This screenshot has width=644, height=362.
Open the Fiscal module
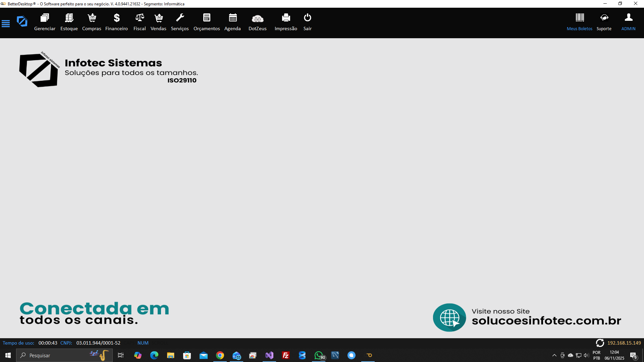coord(139,21)
